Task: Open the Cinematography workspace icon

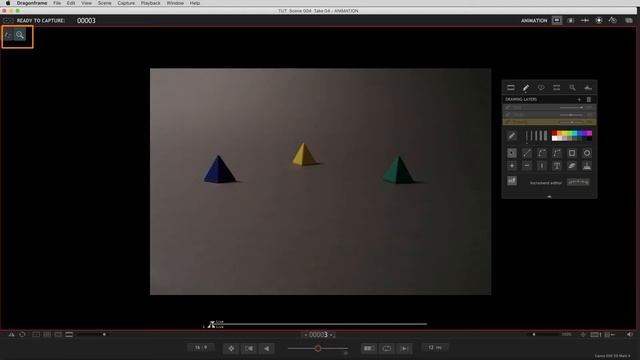Action: (x=571, y=20)
